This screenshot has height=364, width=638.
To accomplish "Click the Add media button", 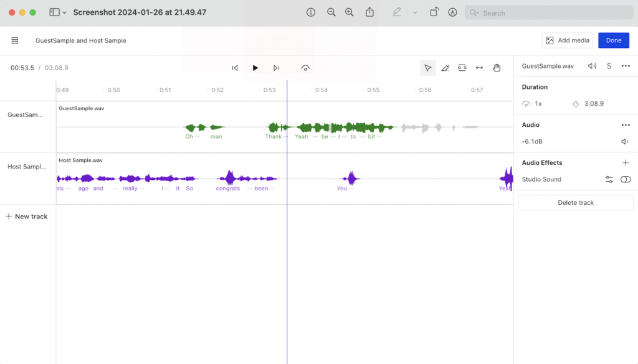I will pos(567,40).
